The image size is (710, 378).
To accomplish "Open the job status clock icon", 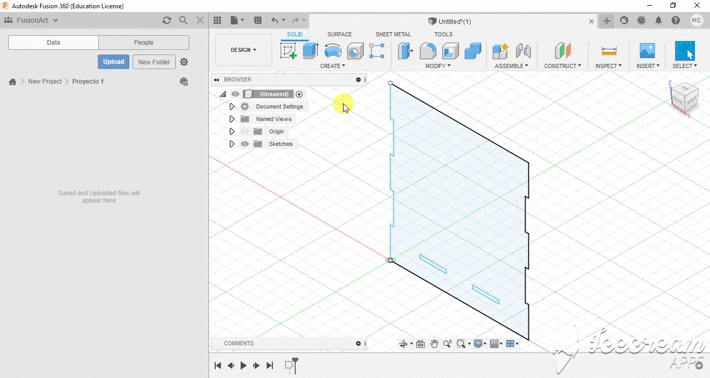I will pos(641,20).
